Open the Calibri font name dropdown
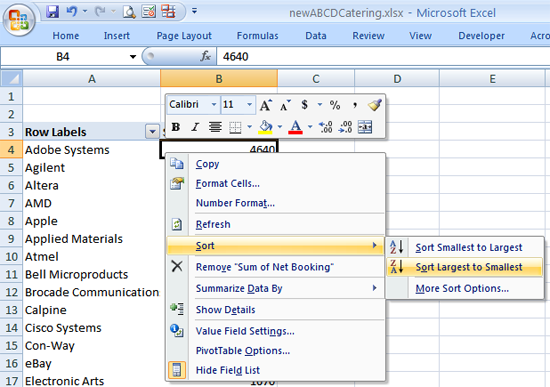This screenshot has width=550, height=387. point(214,105)
